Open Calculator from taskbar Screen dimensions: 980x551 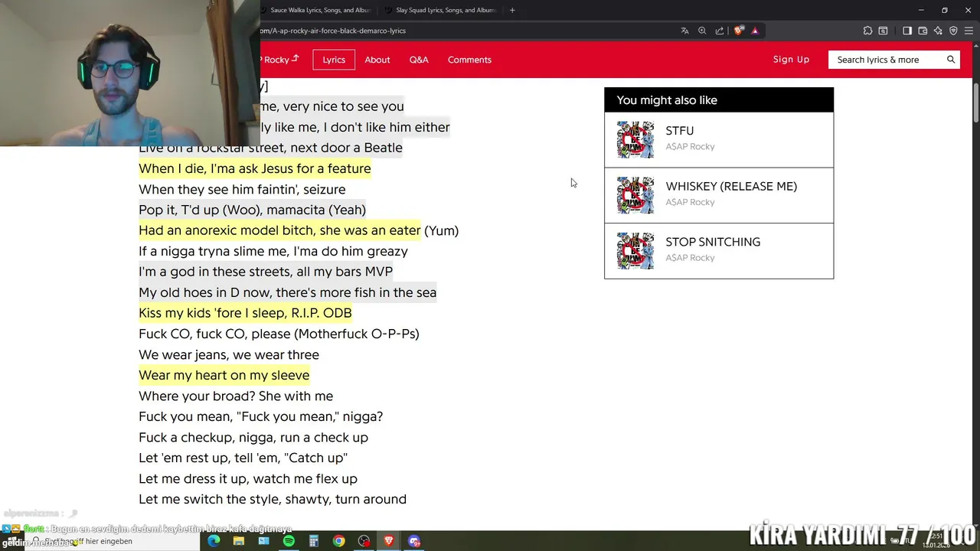click(313, 541)
